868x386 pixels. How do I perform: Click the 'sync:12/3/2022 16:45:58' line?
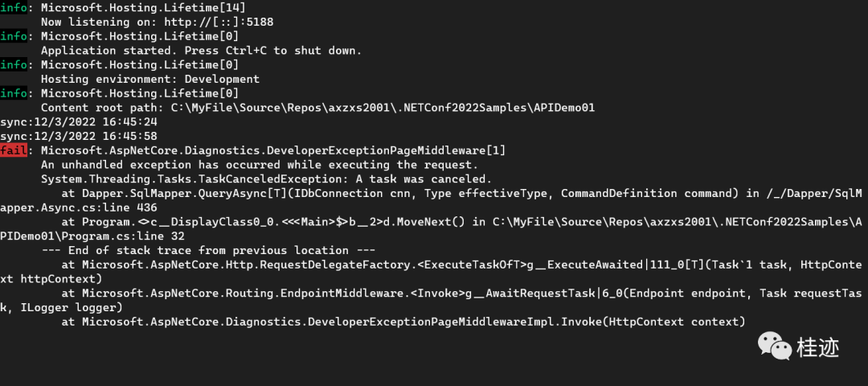(x=79, y=136)
